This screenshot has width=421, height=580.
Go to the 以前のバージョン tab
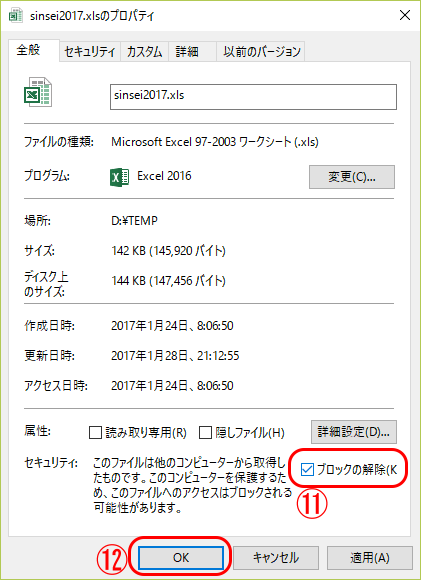(x=261, y=52)
